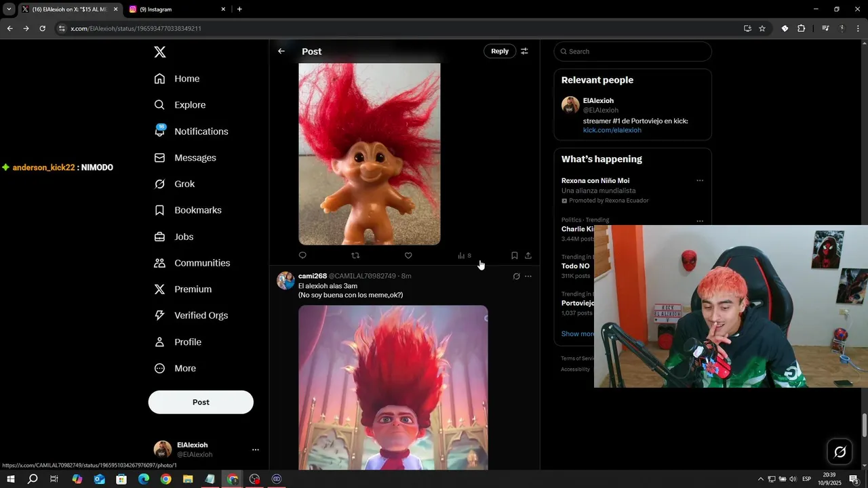The image size is (868, 488).
Task: Open Microsoft Store from the taskbar
Action: point(121,479)
